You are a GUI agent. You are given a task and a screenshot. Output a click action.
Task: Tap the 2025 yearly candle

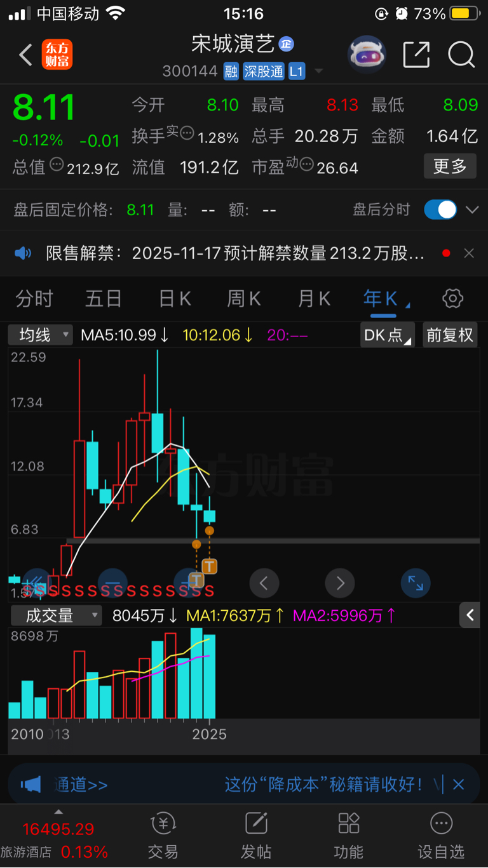210,514
